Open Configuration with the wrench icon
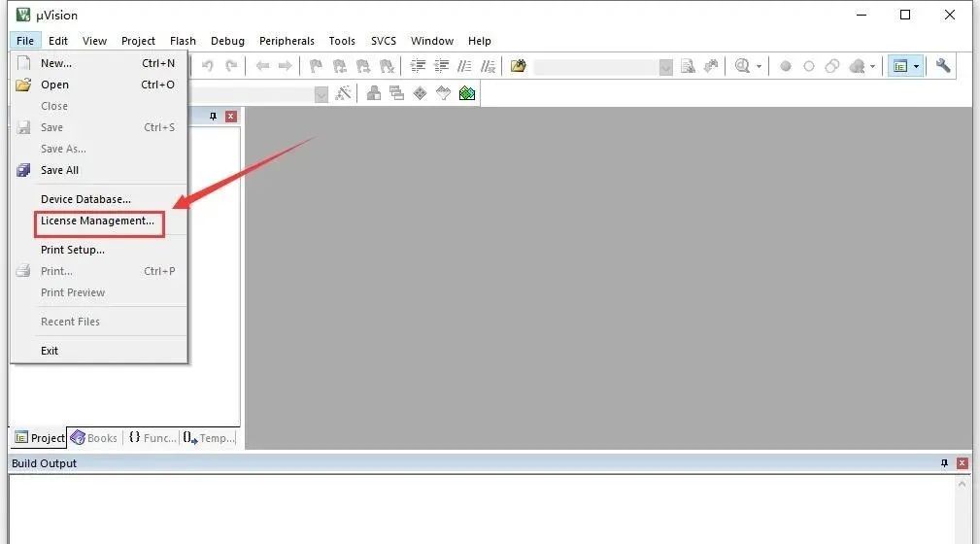This screenshot has width=980, height=544. [943, 66]
